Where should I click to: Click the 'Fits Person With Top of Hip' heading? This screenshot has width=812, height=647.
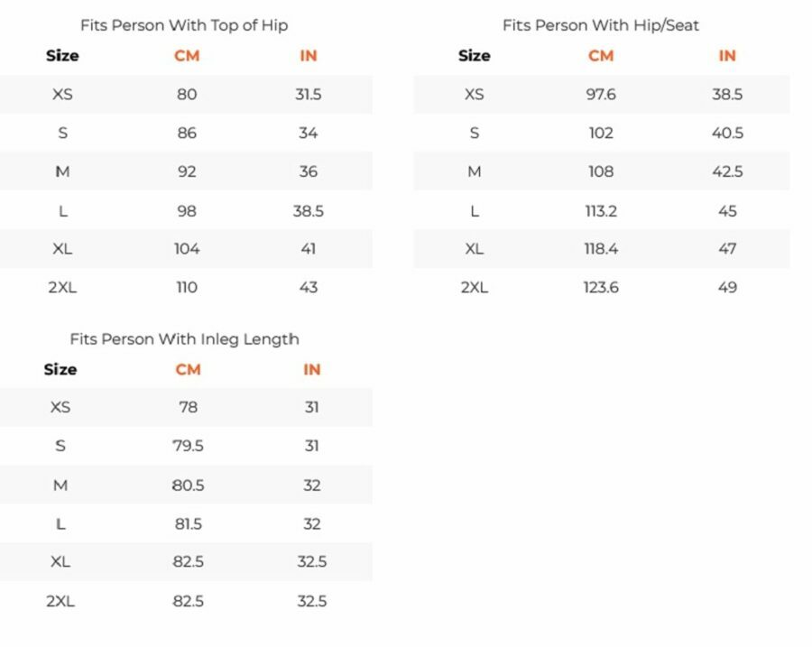(184, 25)
